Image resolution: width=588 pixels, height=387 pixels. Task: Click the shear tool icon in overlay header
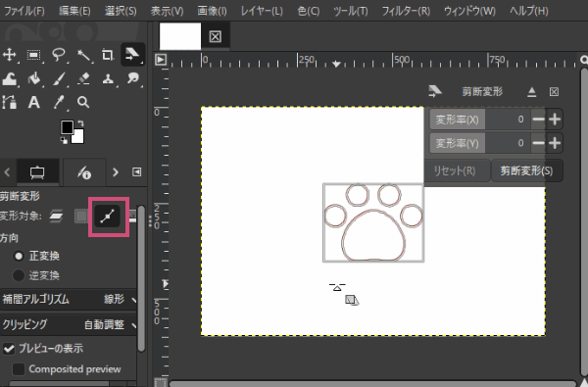click(x=435, y=91)
